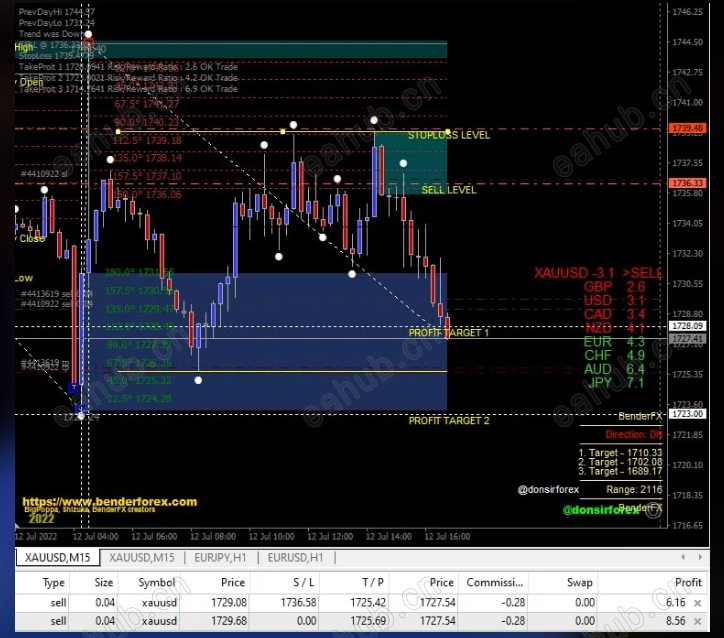Click the XAUUSD -3.1 >SELL signal text

click(598, 273)
